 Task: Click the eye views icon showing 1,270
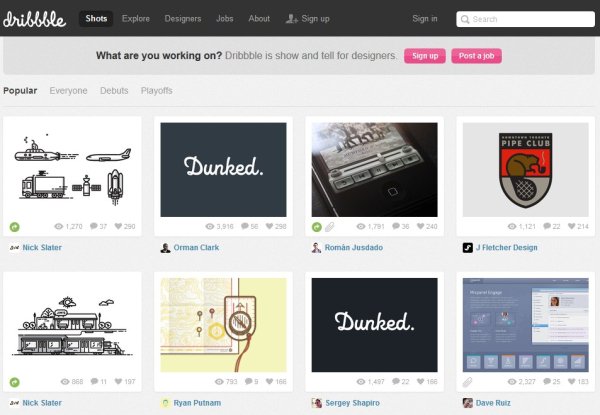[59, 226]
